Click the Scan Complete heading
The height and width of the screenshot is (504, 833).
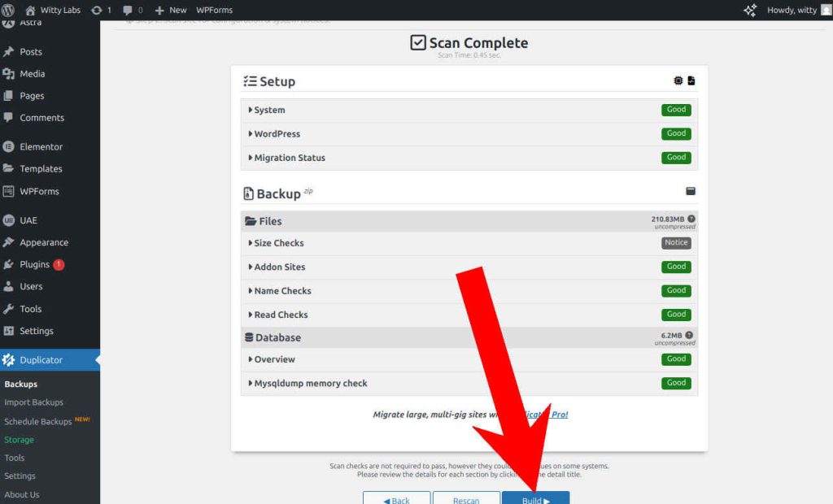pyautogui.click(x=469, y=42)
